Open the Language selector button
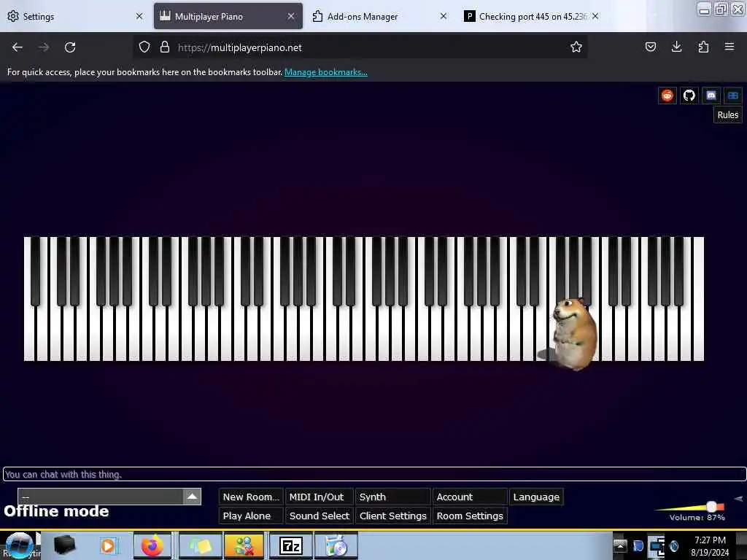The height and width of the screenshot is (560, 747). coord(536,497)
